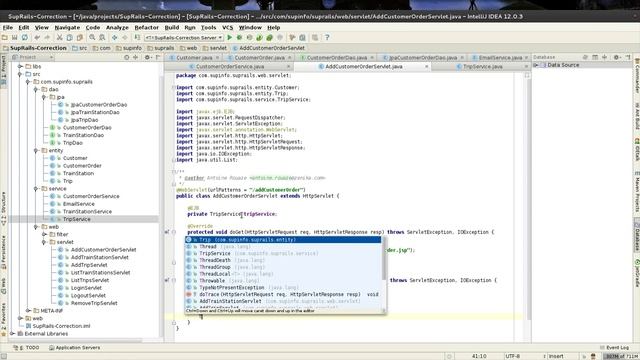The height and width of the screenshot is (360, 640).
Task: Click the Save All toolbar icon
Action: click(14, 38)
